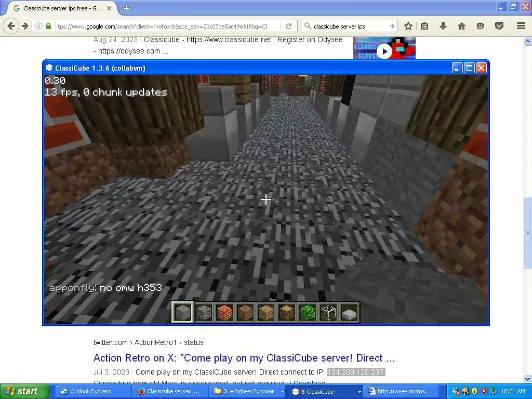Maximize the ClassiCube game window
Image resolution: width=532 pixels, height=399 pixels.
469,68
